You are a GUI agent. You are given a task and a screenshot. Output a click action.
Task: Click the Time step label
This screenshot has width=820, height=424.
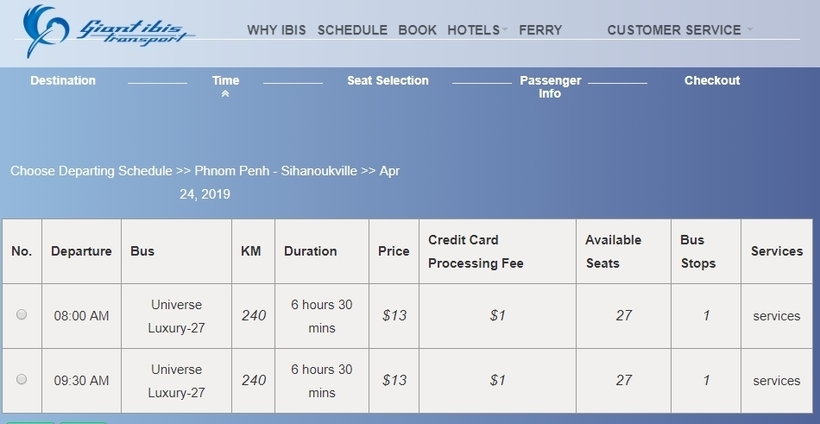225,81
